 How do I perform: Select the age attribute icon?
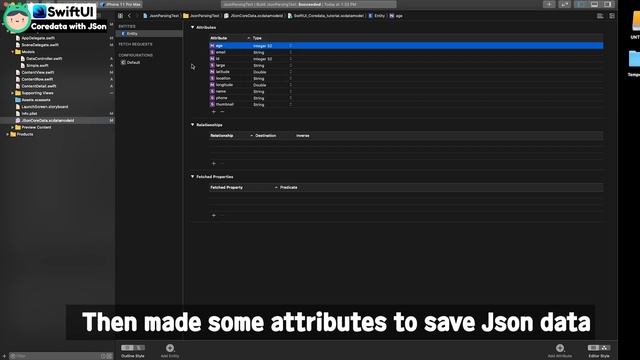(212, 46)
